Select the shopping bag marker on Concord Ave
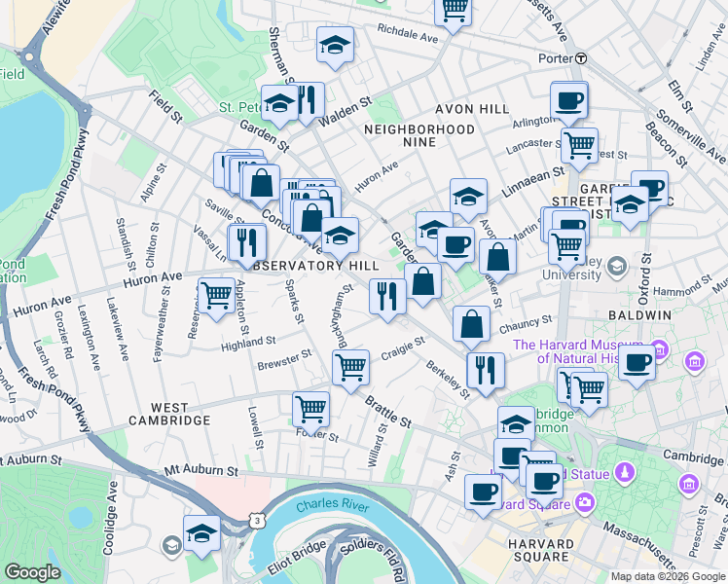Viewport: 728px width, 584px height. [x=312, y=220]
